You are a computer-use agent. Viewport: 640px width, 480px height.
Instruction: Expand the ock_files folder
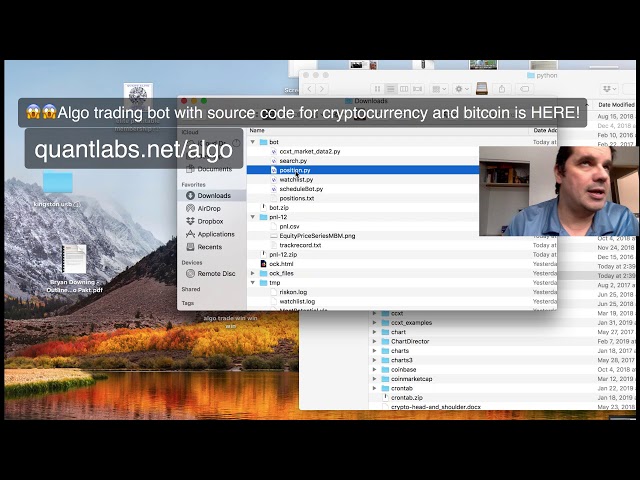253,273
